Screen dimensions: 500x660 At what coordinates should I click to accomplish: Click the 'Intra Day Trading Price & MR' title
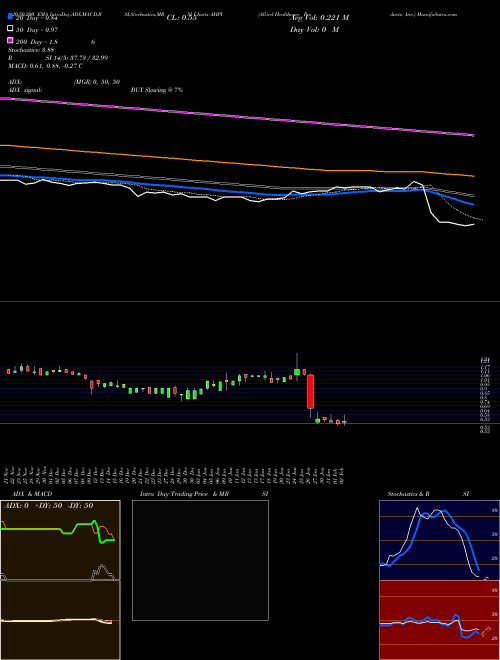184,494
